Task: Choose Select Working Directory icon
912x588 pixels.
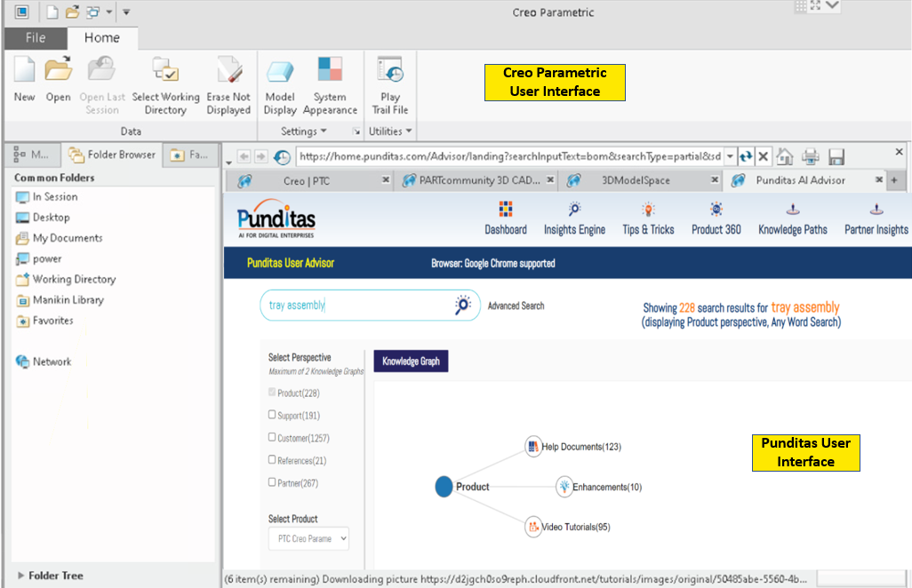Action: (165, 69)
